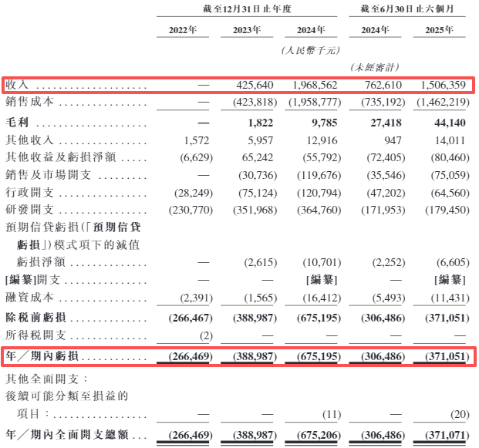The height and width of the screenshot is (448, 479).
Task: Click gross profit value 1,822
Action: 260,123
